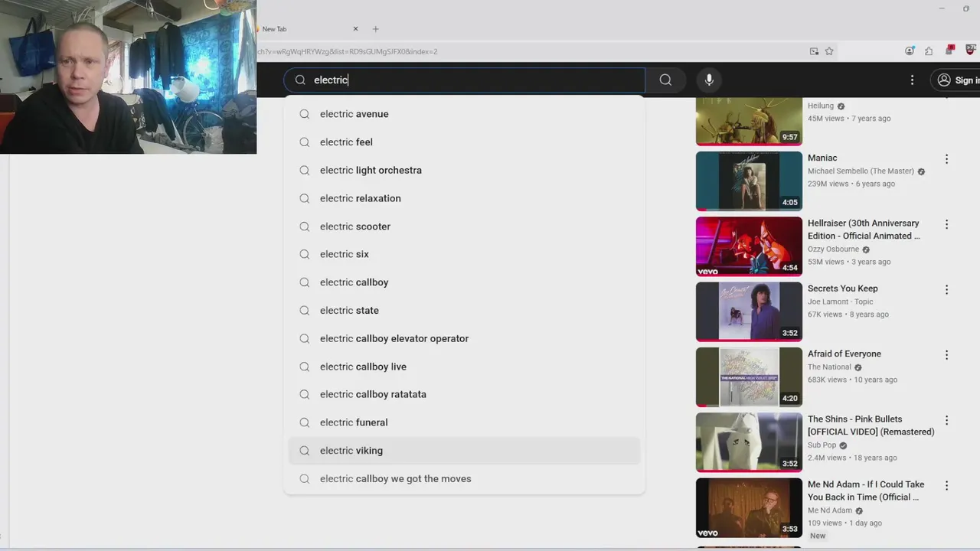
Task: Open the browser extensions puzzle icon
Action: (x=929, y=51)
